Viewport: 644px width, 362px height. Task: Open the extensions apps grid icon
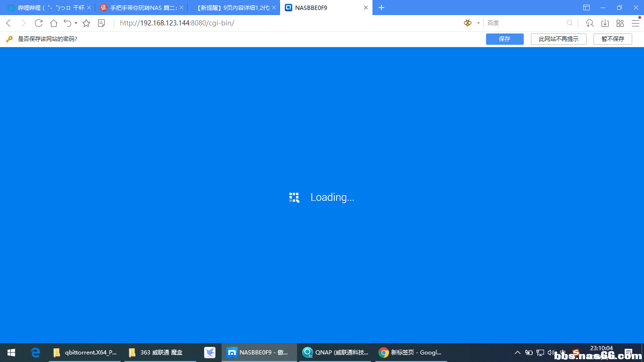pyautogui.click(x=620, y=23)
